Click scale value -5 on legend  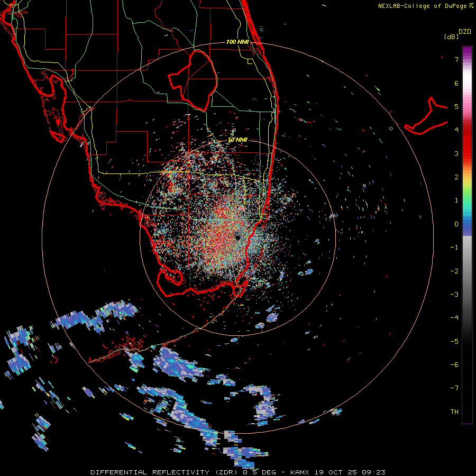(454, 342)
